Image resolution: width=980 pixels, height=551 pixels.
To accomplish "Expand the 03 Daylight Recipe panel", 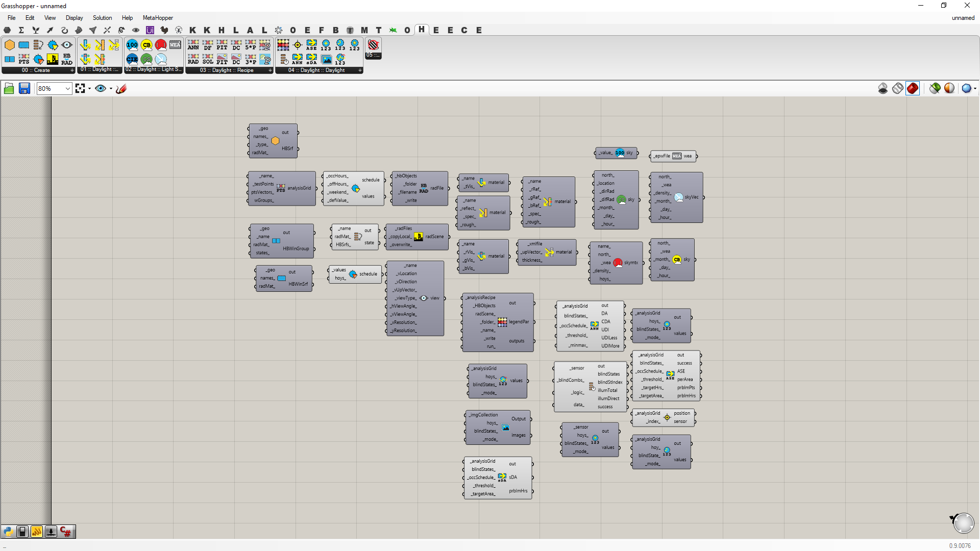I will tap(270, 70).
